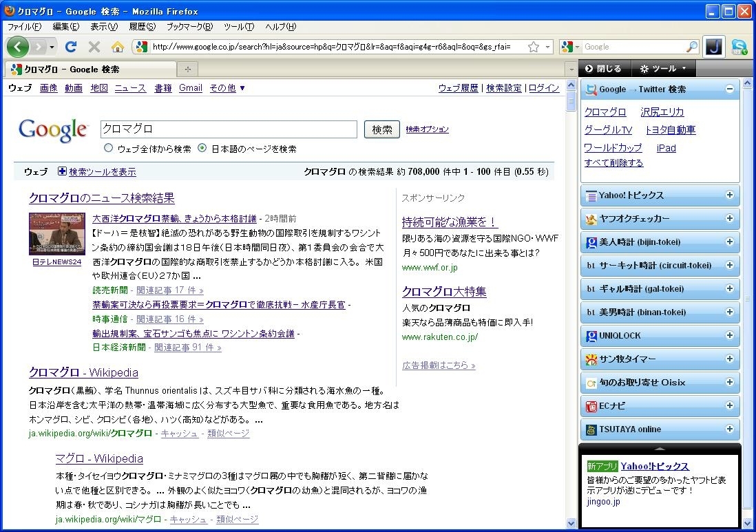Select ウェブ全体から検索 radio button

point(109,149)
